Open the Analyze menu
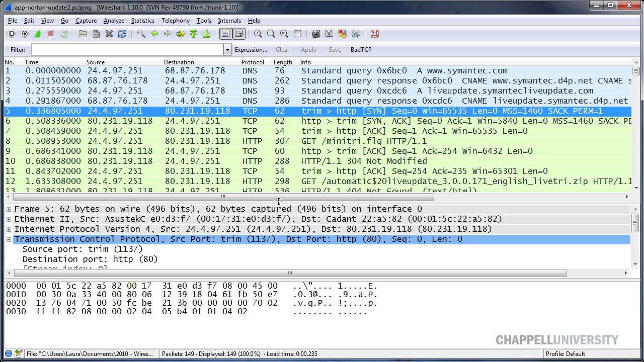This screenshot has height=362, width=644. pyautogui.click(x=114, y=21)
